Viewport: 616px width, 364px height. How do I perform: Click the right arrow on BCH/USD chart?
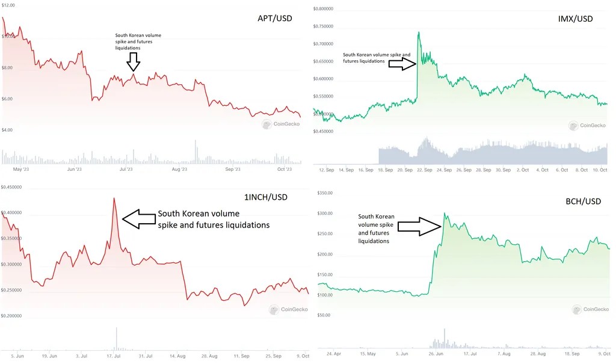coord(419,226)
